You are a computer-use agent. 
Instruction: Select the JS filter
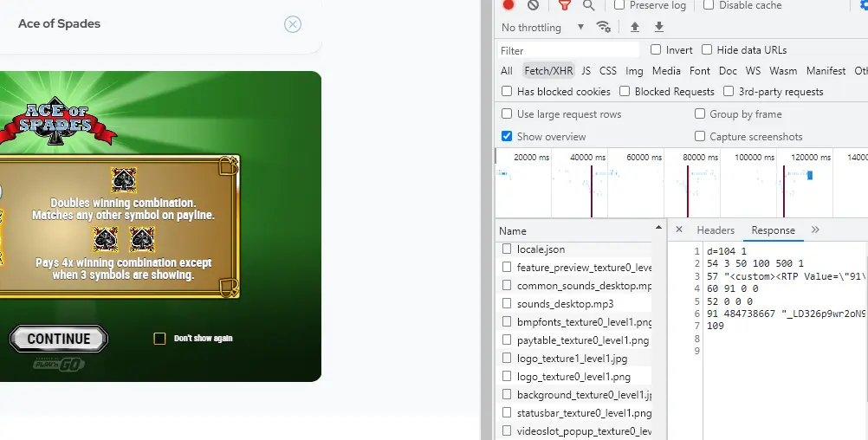(586, 71)
